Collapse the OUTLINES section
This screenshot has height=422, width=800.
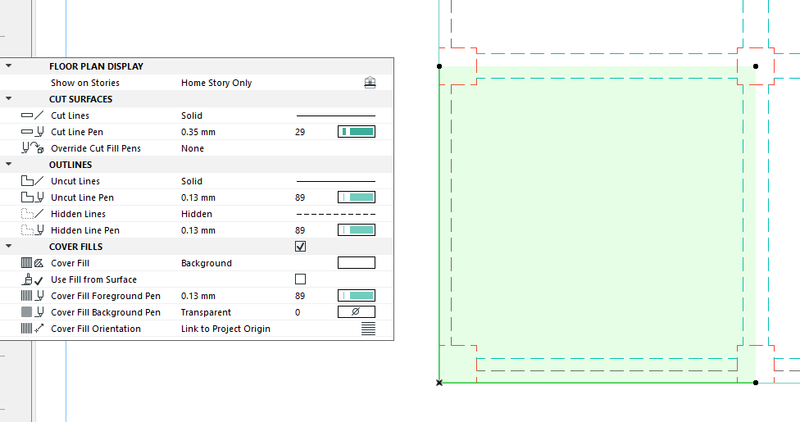[9, 164]
